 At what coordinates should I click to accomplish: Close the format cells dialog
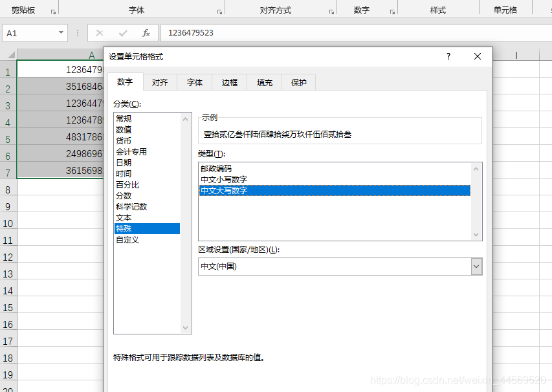478,56
